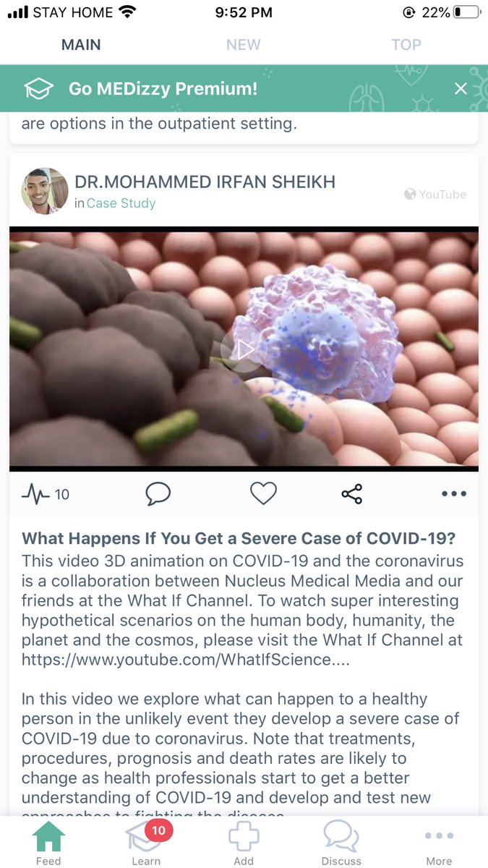
Task: Tap the heart like icon
Action: coord(263,494)
